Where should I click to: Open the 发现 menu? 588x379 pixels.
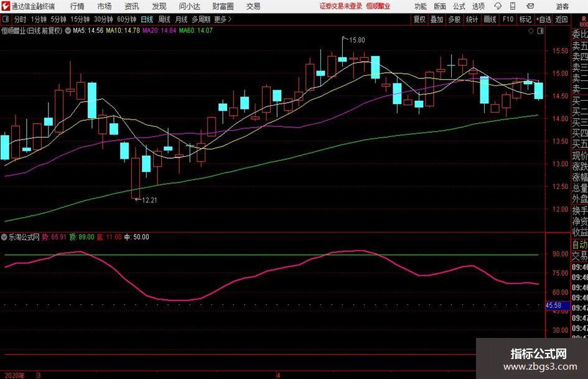159,6
